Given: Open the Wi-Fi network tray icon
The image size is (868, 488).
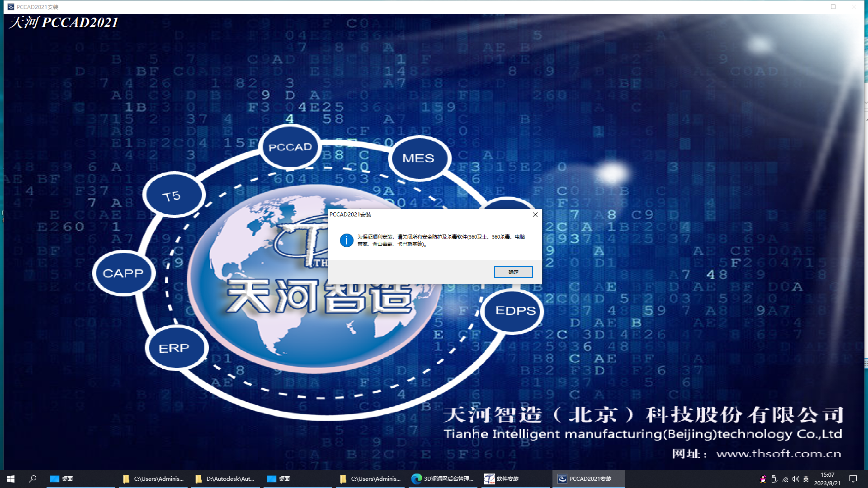Looking at the screenshot, I should click(x=785, y=479).
